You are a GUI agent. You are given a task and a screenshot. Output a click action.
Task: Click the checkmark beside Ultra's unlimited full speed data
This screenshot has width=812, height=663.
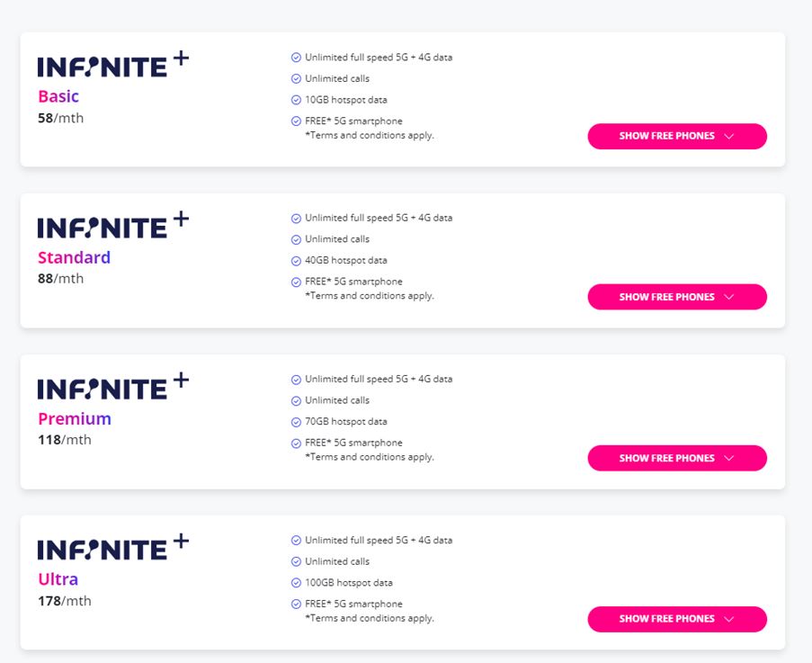pyautogui.click(x=294, y=541)
